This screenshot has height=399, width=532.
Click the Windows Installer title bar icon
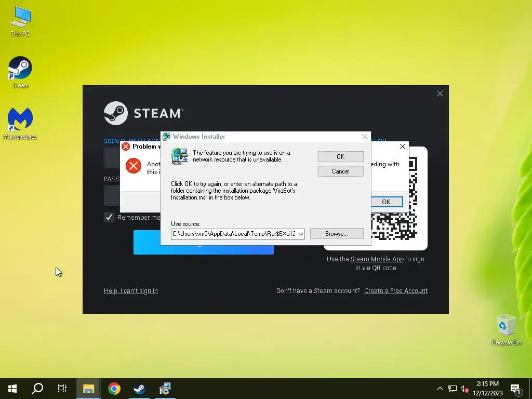[x=166, y=137]
